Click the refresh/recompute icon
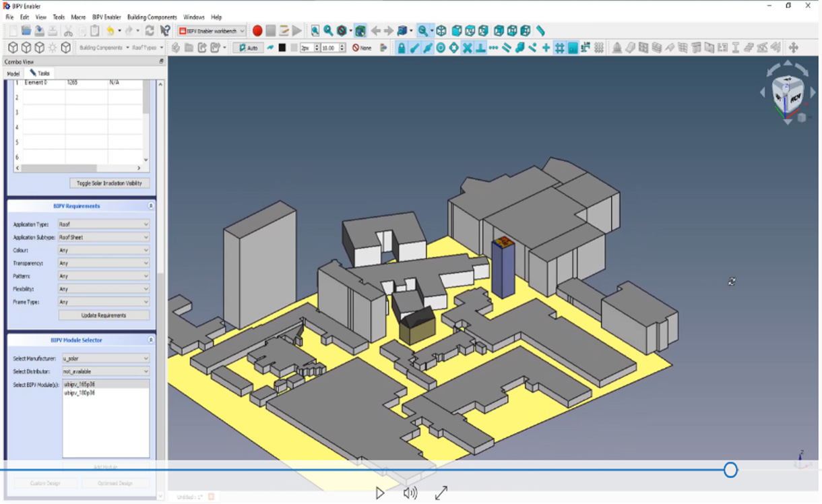Image resolution: width=822 pixels, height=504 pixels. pyautogui.click(x=150, y=31)
